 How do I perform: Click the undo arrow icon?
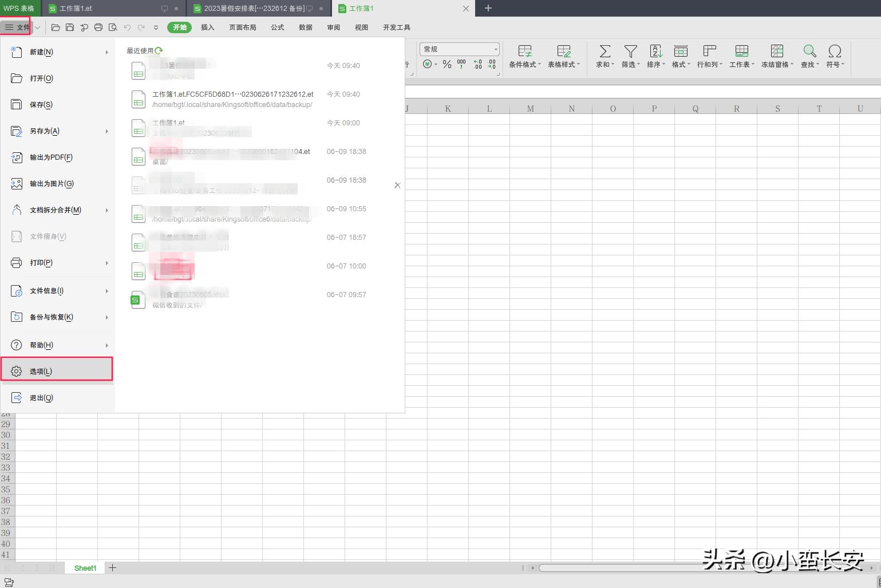tap(126, 27)
